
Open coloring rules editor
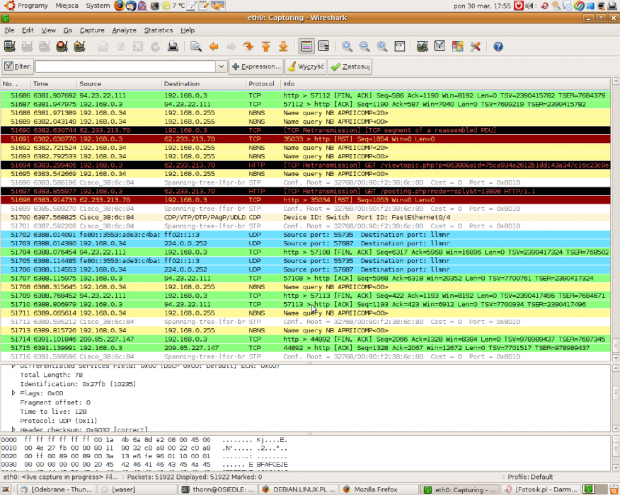[x=457, y=47]
